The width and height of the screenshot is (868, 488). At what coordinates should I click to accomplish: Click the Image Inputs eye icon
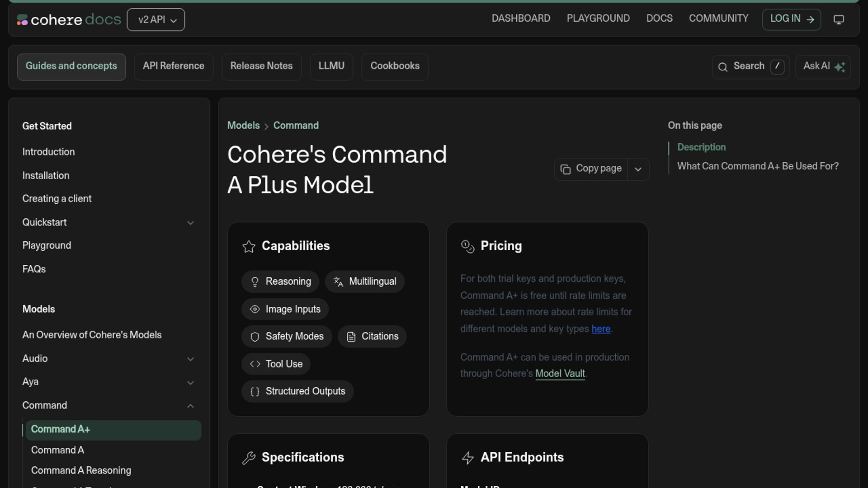point(255,309)
